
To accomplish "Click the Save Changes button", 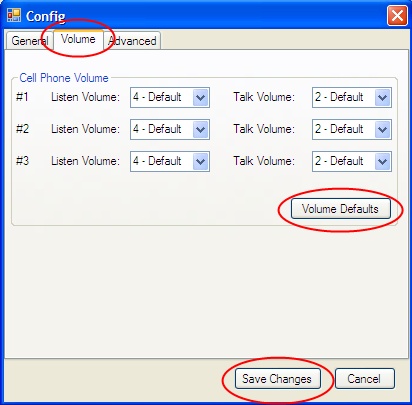I will [277, 379].
